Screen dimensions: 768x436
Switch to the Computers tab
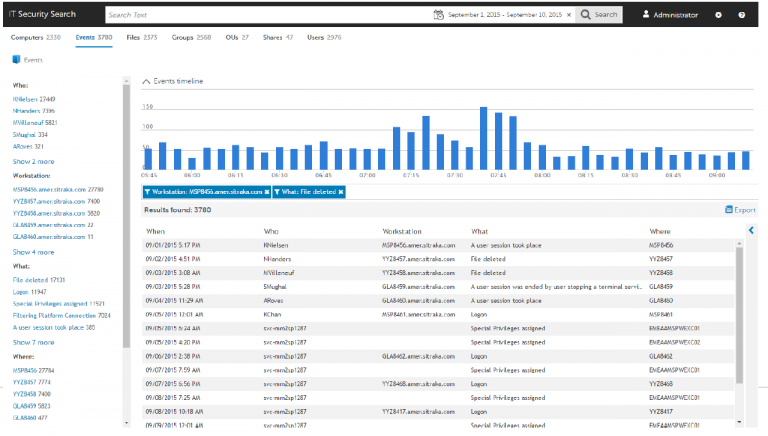tap(36, 37)
